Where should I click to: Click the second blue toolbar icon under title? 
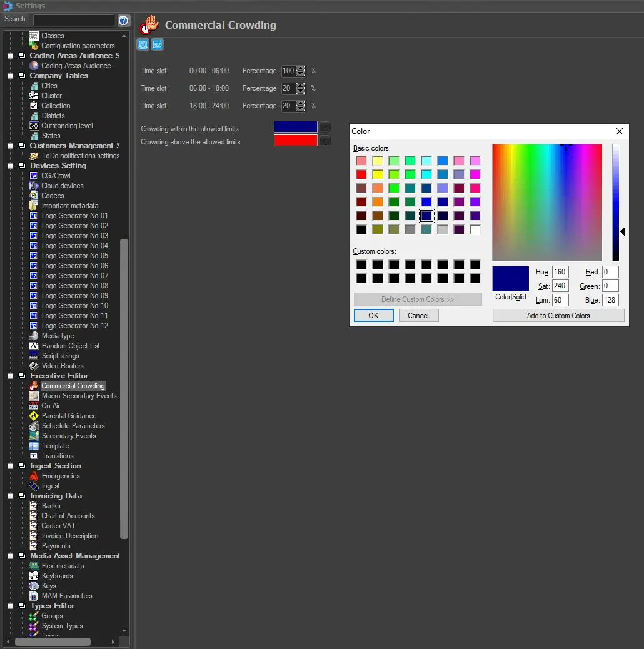[157, 44]
